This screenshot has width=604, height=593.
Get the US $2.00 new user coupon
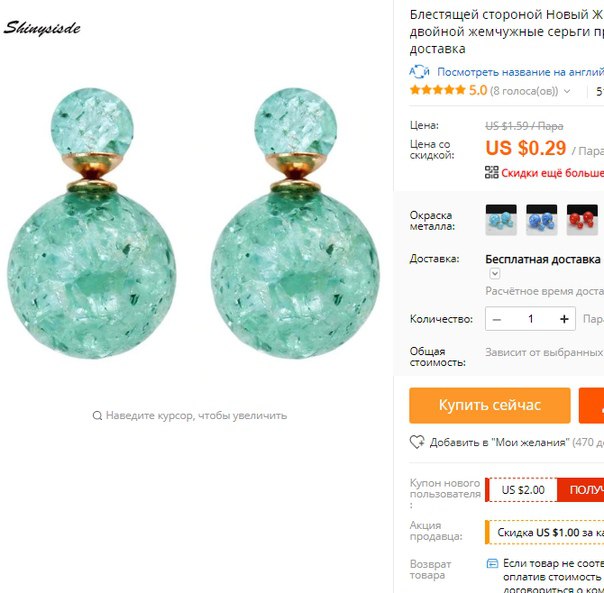click(x=580, y=490)
